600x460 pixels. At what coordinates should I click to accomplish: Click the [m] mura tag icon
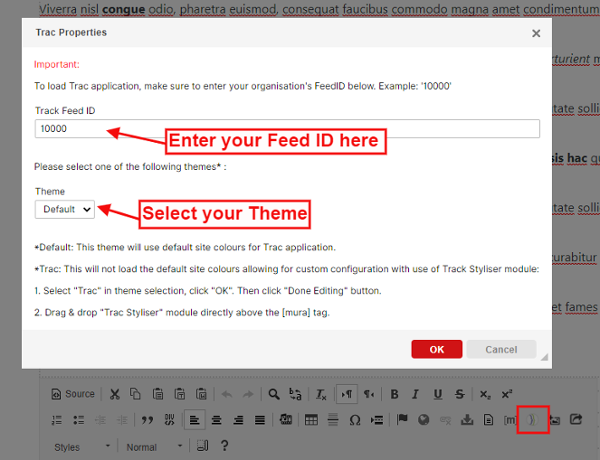[510, 420]
